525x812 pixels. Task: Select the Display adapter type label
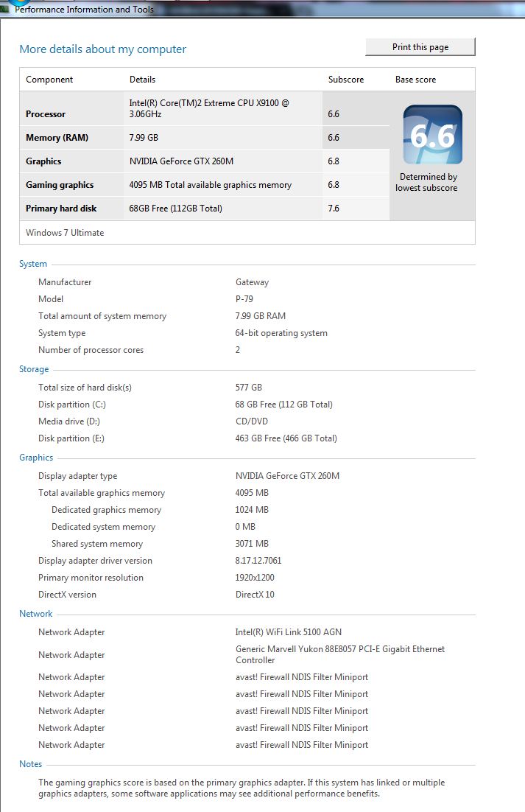coord(77,476)
